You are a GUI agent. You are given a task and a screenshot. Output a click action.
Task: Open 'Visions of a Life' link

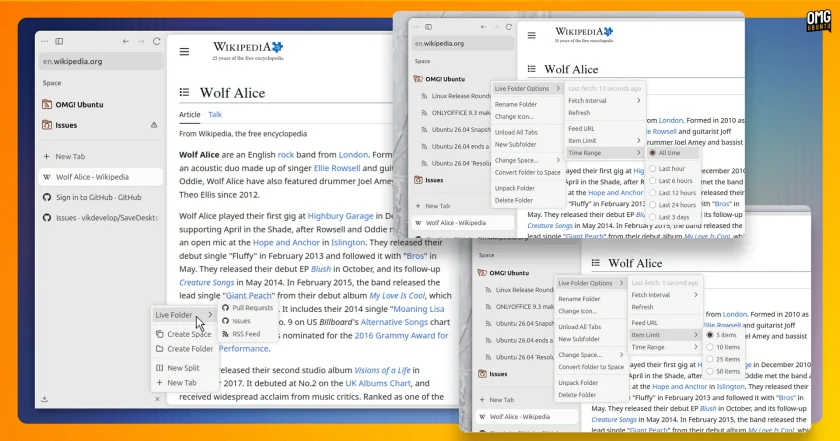point(382,370)
